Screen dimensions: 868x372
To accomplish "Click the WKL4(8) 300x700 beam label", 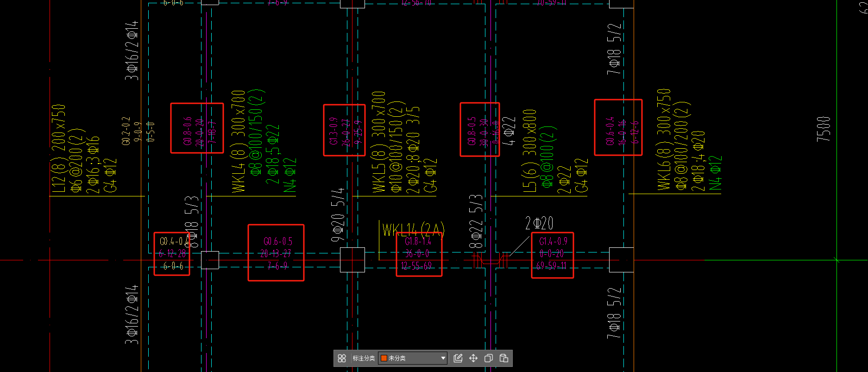I will pos(238,141).
